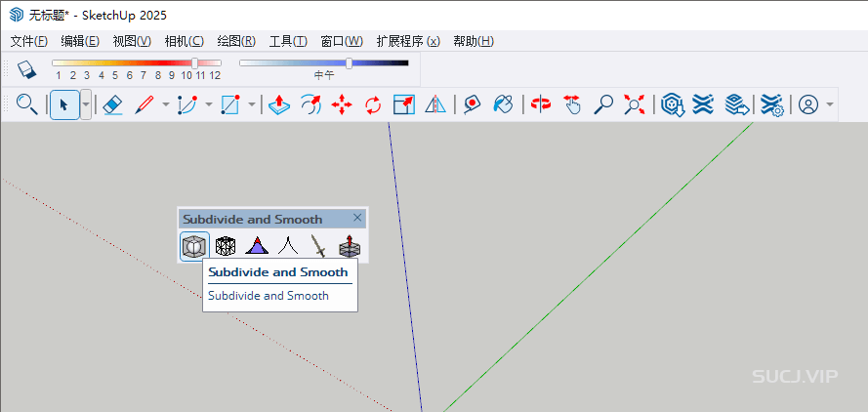
Task: Select the Tape Measure tool
Action: [472, 104]
